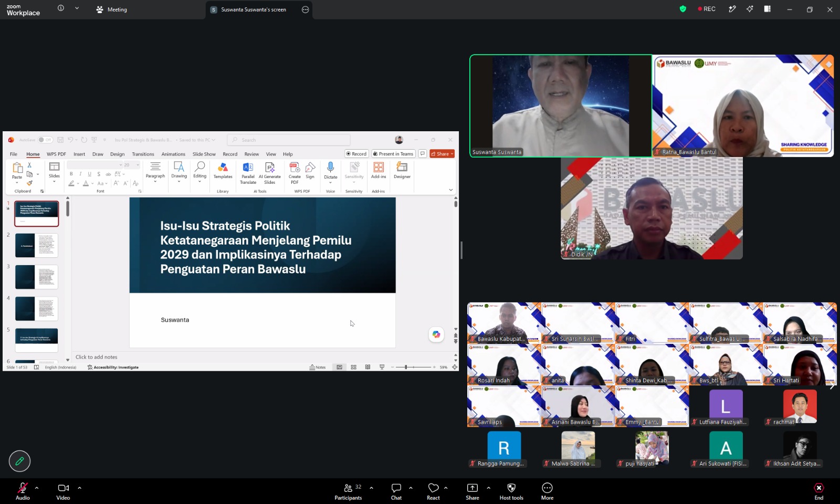Viewport: 840px width, 504px height.
Task: Click the Zoom view layout icon
Action: (767, 9)
